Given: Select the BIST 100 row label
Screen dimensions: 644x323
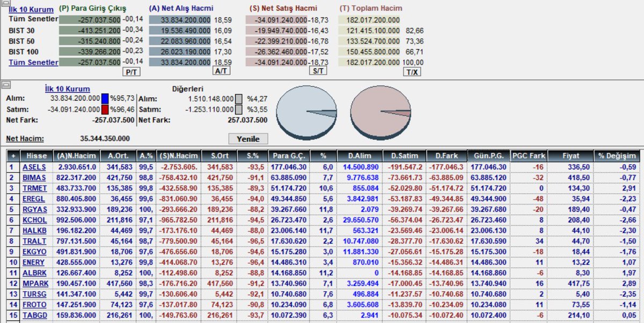Looking at the screenshot, I should pos(24,52).
